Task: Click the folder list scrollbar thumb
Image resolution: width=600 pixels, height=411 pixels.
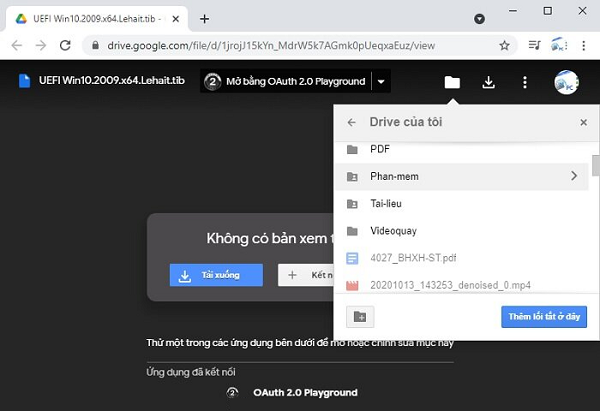Action: [x=596, y=165]
